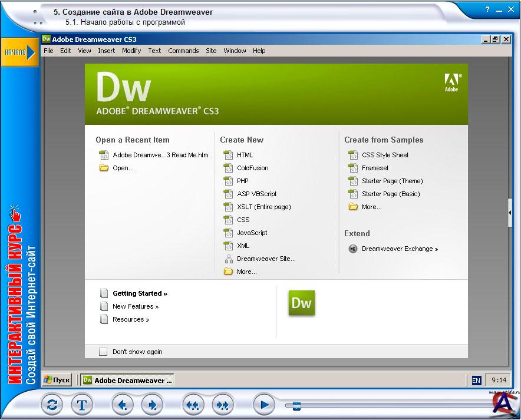The width and height of the screenshot is (521, 420).
Task: Click the Starter Page (Basic) icon
Action: pos(353,194)
